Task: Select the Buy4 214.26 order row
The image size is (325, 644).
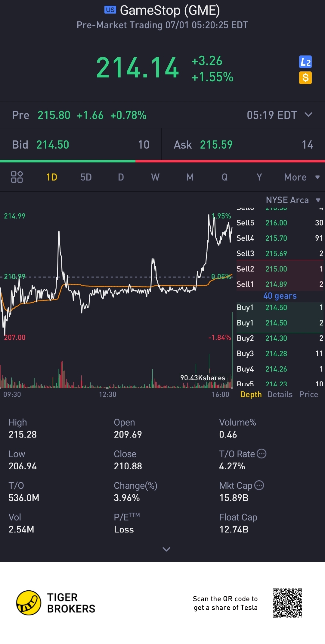Action: pos(280,369)
